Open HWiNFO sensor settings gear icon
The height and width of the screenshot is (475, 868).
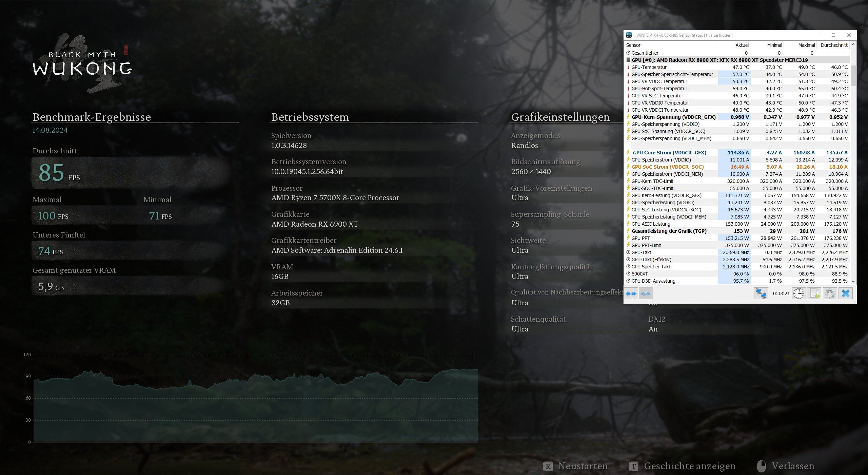click(x=830, y=293)
